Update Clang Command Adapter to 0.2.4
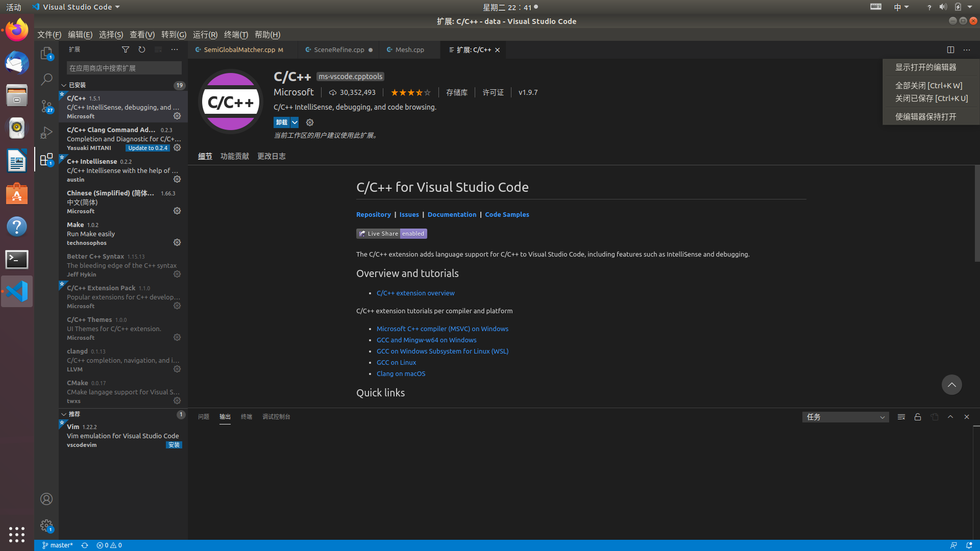Image resolution: width=980 pixels, height=551 pixels. [148, 148]
